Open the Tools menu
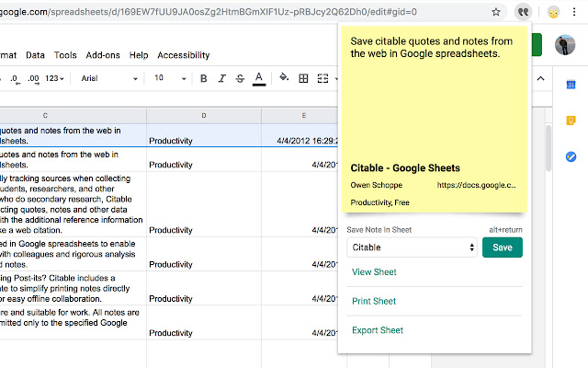Screen dimensions: 588x368 65,55
